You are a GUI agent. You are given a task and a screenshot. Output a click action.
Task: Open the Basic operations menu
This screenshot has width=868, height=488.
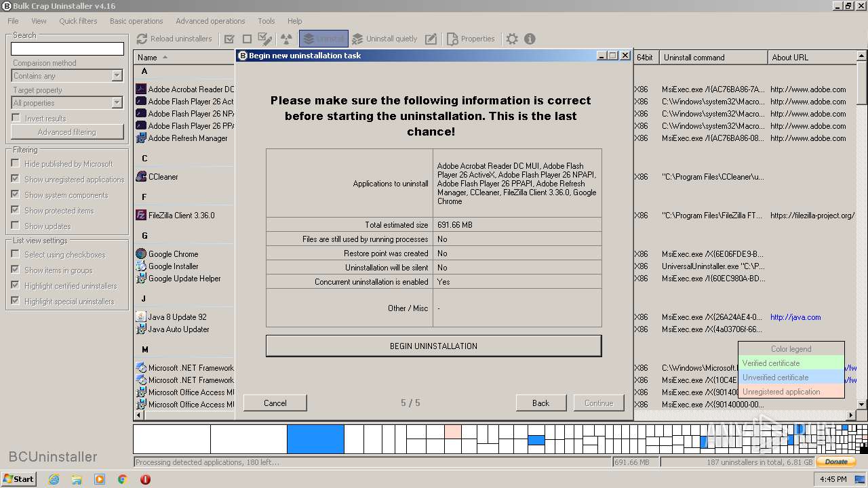[136, 21]
